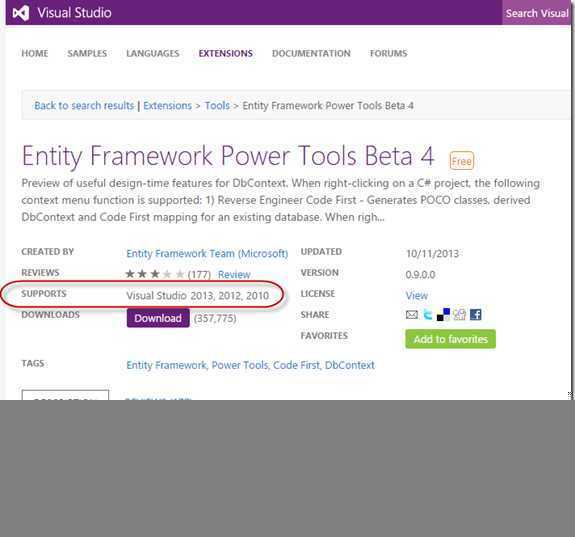Open Extensions breadcrumb link
575x537 pixels.
point(168,106)
